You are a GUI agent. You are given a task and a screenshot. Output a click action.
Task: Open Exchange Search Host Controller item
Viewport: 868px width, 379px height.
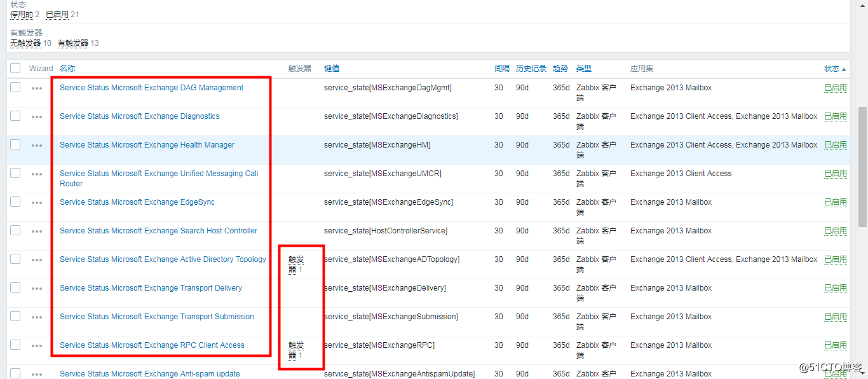pyautogui.click(x=159, y=231)
